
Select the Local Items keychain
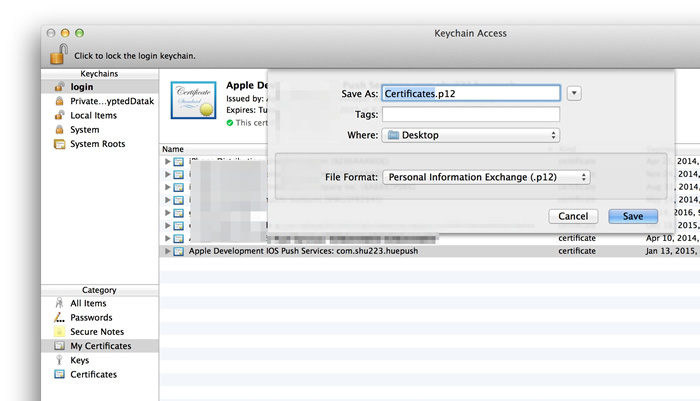point(100,115)
